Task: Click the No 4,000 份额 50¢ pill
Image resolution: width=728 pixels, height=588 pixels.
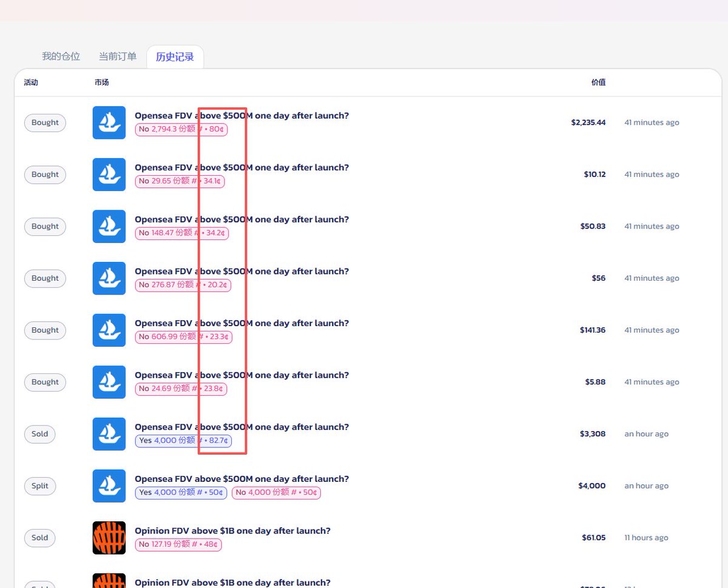Action: [x=276, y=493]
